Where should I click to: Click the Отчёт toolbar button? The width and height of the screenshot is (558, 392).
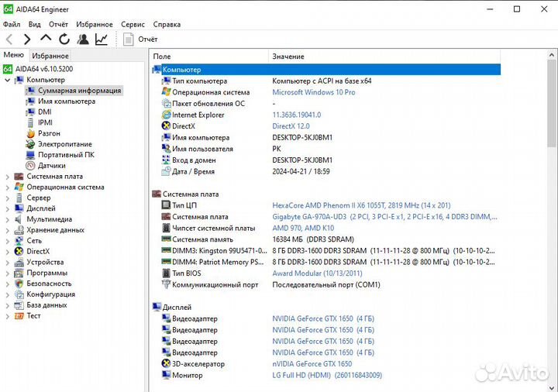tap(140, 40)
